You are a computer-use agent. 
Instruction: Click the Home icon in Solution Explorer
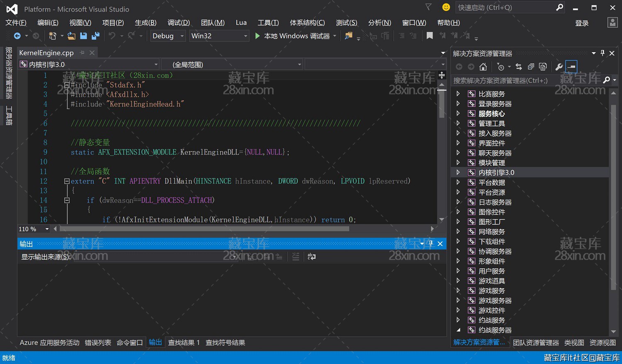click(483, 67)
